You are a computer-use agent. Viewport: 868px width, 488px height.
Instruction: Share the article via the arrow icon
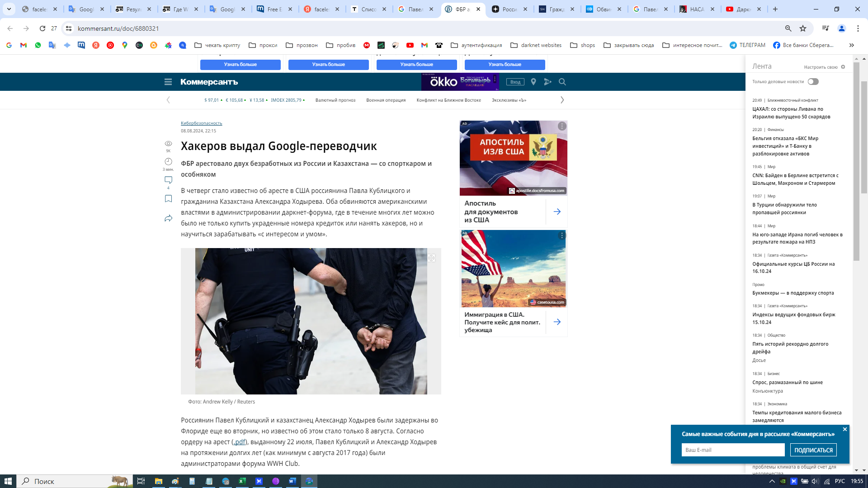click(x=168, y=218)
